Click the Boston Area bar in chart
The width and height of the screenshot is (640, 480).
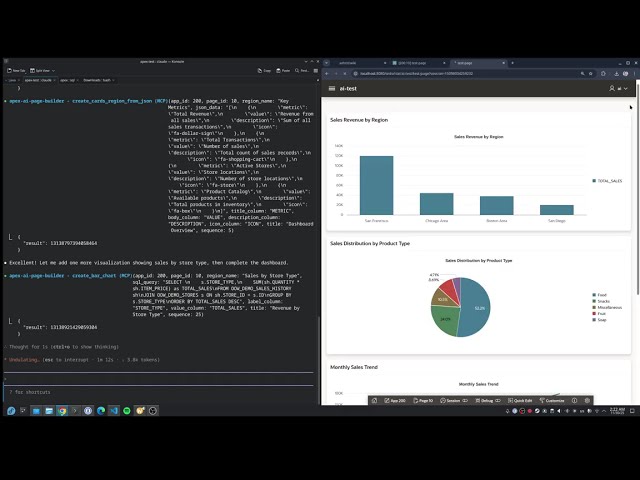(496, 205)
